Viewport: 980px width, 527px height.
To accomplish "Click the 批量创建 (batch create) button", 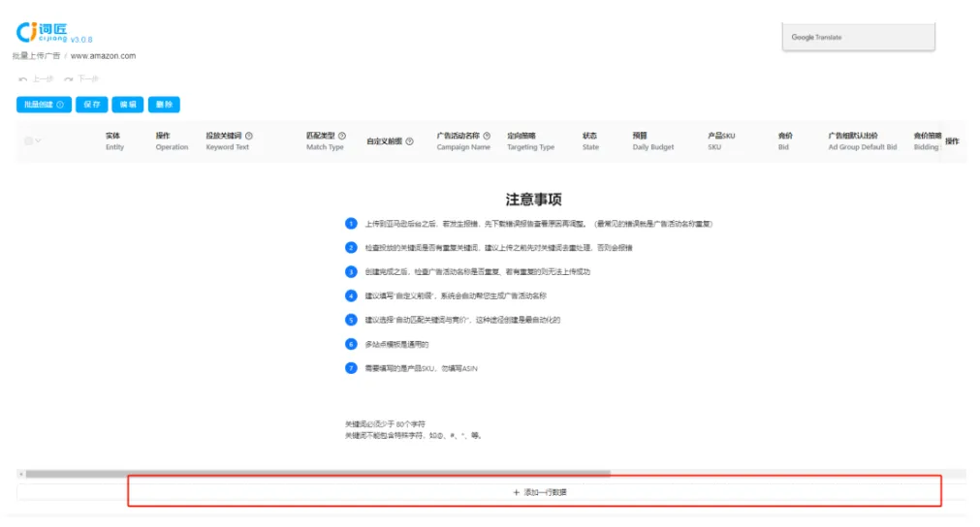I will (x=44, y=105).
